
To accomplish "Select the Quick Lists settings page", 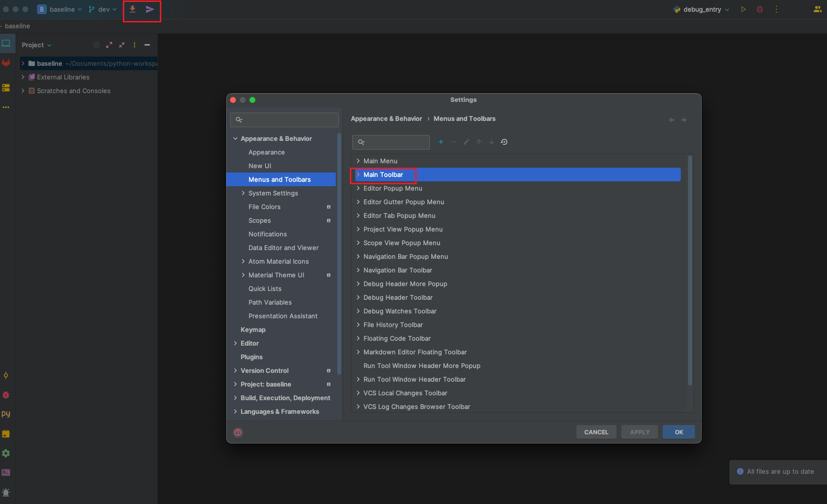I will click(x=265, y=289).
